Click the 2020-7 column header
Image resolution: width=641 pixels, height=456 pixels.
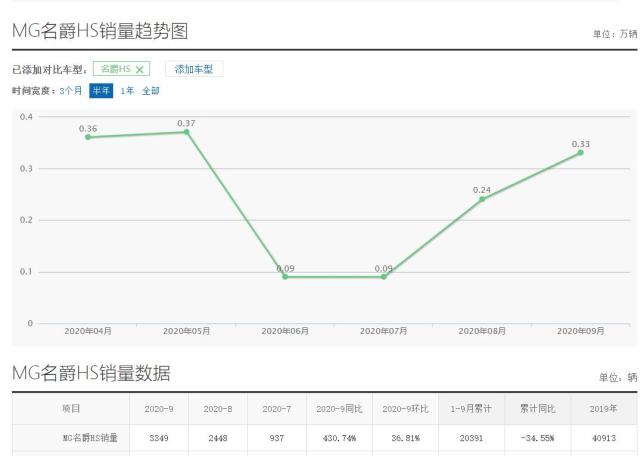pos(277,409)
